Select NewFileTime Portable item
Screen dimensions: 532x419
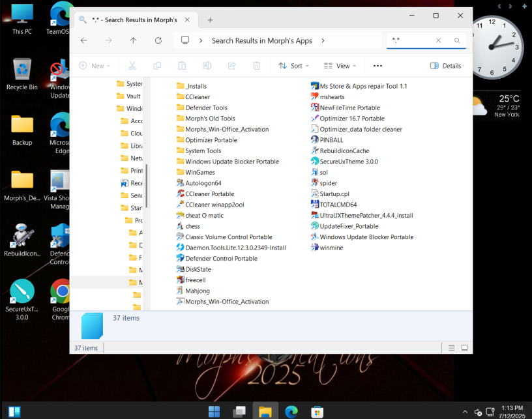pyautogui.click(x=346, y=108)
